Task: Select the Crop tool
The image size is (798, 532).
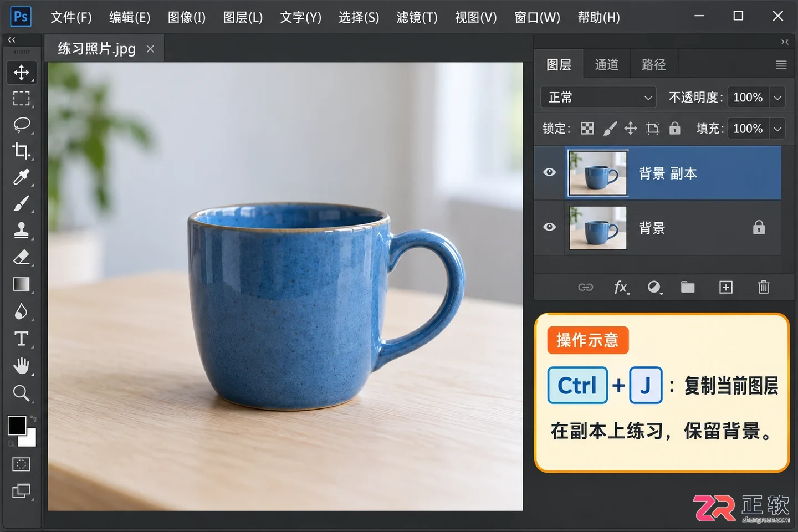Action: (x=22, y=151)
